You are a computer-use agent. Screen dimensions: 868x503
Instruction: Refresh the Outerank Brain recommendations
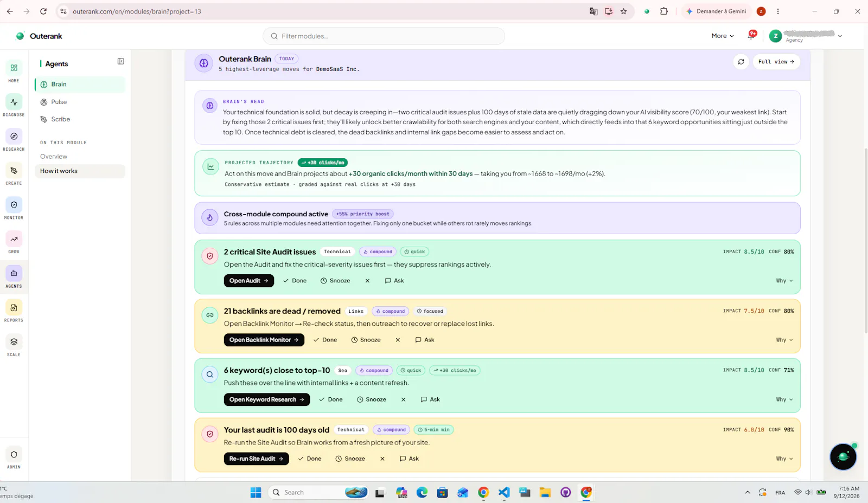click(741, 62)
